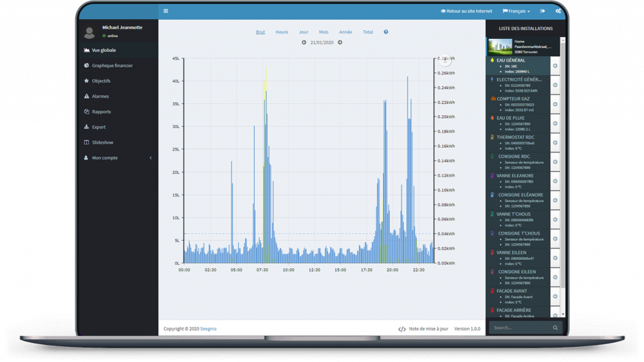The width and height of the screenshot is (644, 362).
Task: Click the help question mark icon
Action: coord(386,32)
